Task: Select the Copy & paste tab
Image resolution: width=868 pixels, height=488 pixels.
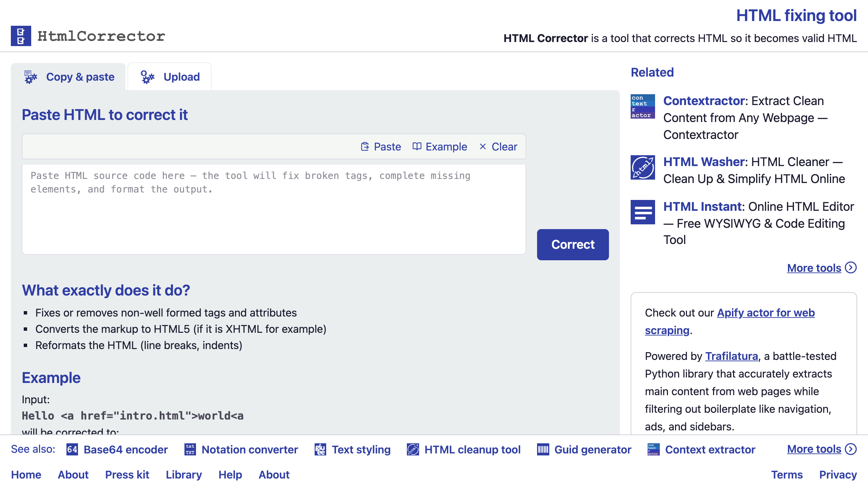Action: [x=68, y=77]
